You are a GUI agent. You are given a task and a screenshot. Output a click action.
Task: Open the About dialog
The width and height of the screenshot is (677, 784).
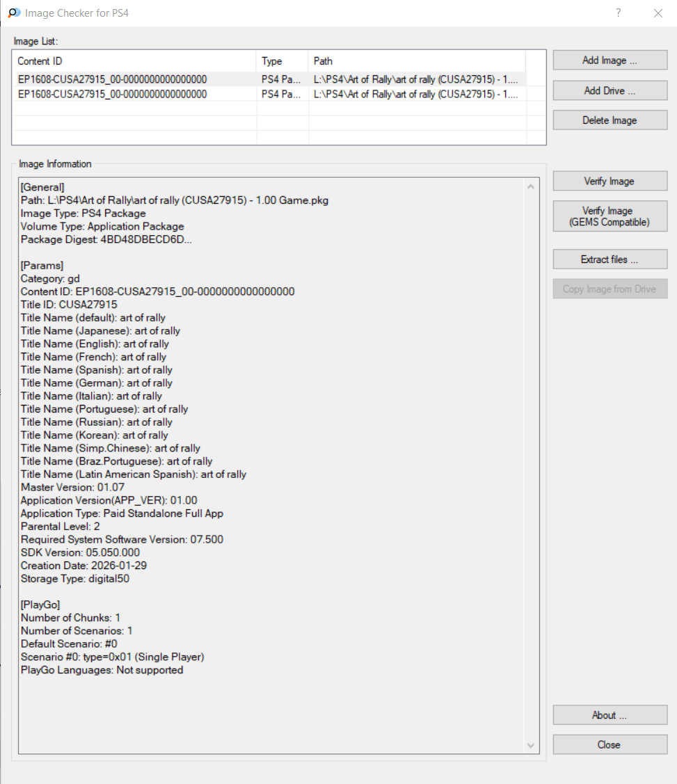[x=610, y=715]
